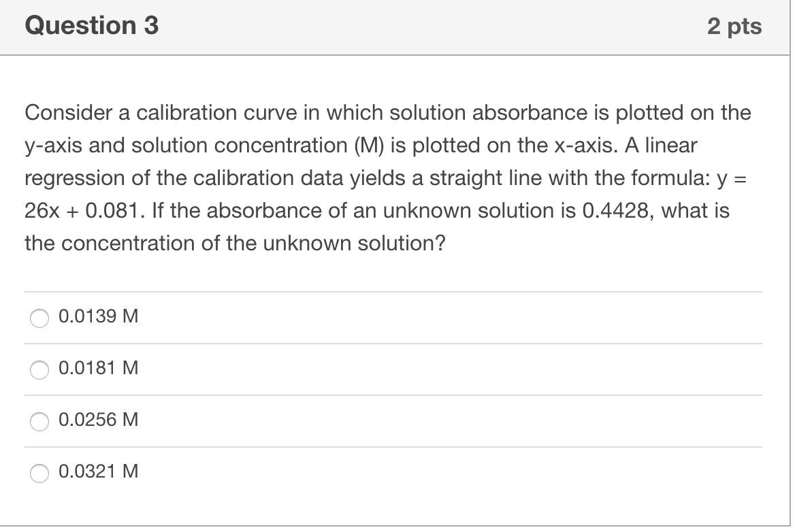795x532 pixels.
Task: Select the radio button for 0.0321 M
Action: point(39,472)
